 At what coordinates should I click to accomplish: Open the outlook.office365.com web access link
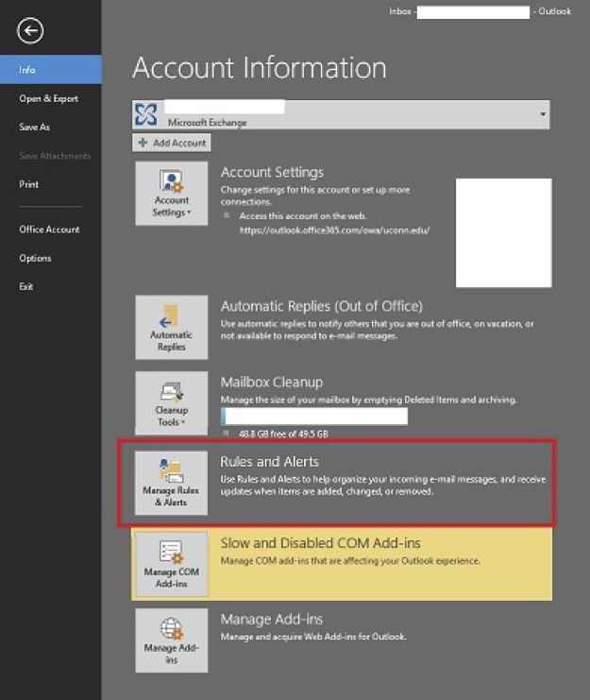tap(334, 230)
